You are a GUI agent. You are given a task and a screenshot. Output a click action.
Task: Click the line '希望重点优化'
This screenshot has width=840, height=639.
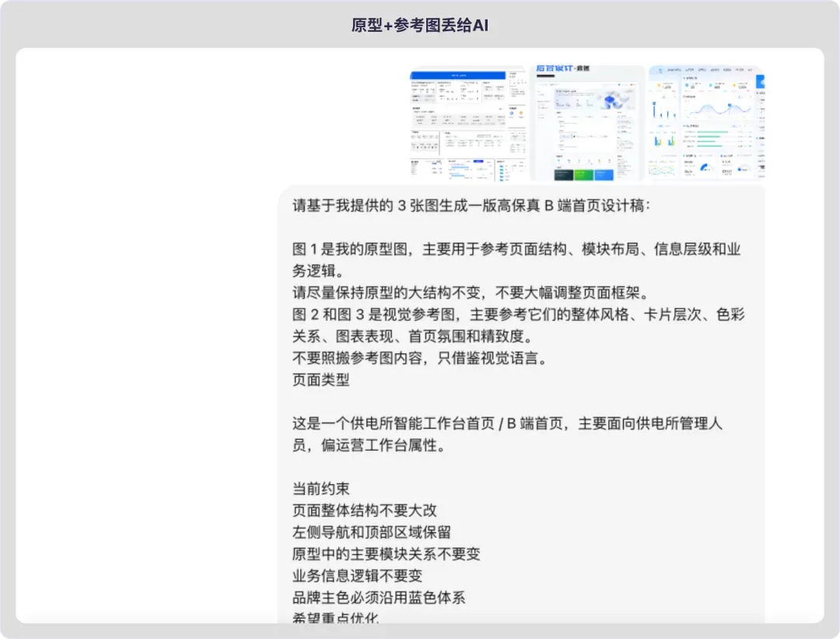(x=335, y=618)
